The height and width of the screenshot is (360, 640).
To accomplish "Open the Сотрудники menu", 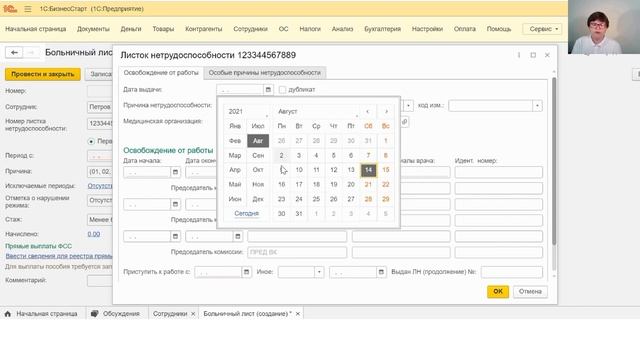I will tap(250, 29).
